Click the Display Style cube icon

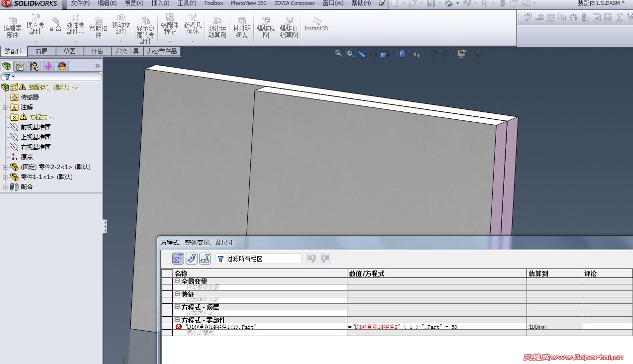pyautogui.click(x=401, y=54)
